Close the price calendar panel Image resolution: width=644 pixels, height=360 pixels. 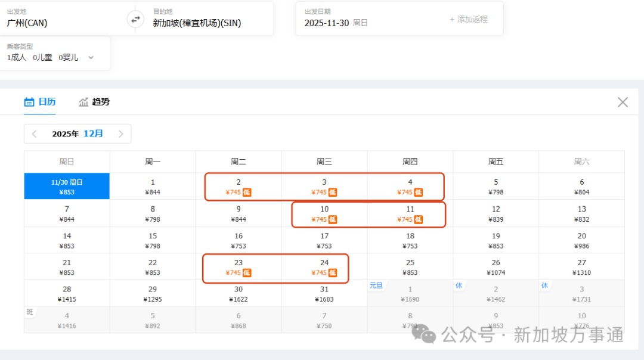[x=623, y=102]
